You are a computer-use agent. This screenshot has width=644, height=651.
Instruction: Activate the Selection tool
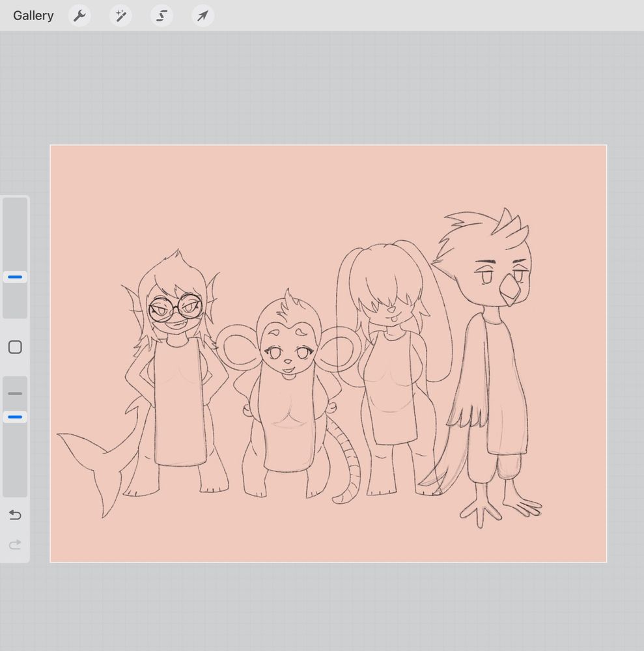(161, 16)
